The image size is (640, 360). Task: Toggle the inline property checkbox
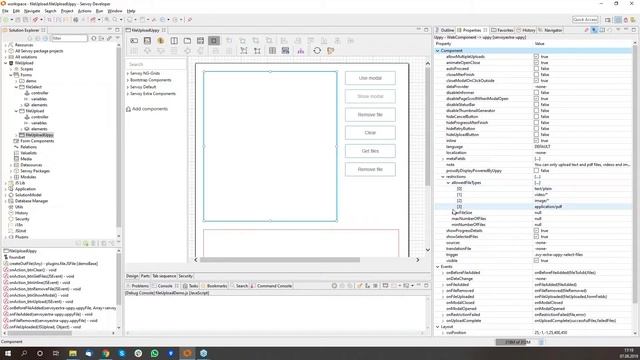[536, 140]
